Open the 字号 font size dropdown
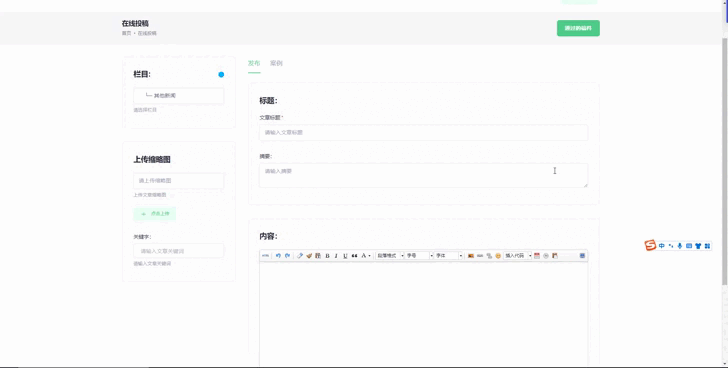This screenshot has height=368, width=728. click(x=419, y=256)
